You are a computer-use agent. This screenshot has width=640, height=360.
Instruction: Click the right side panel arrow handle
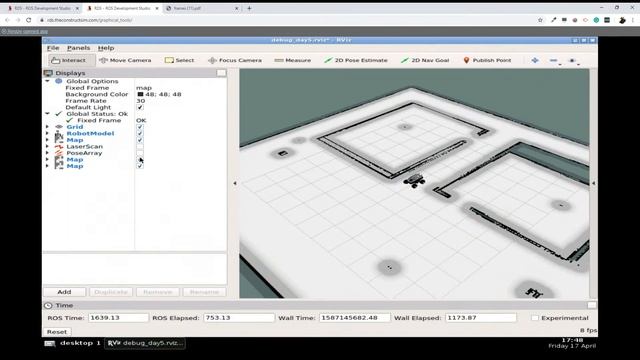(x=593, y=183)
